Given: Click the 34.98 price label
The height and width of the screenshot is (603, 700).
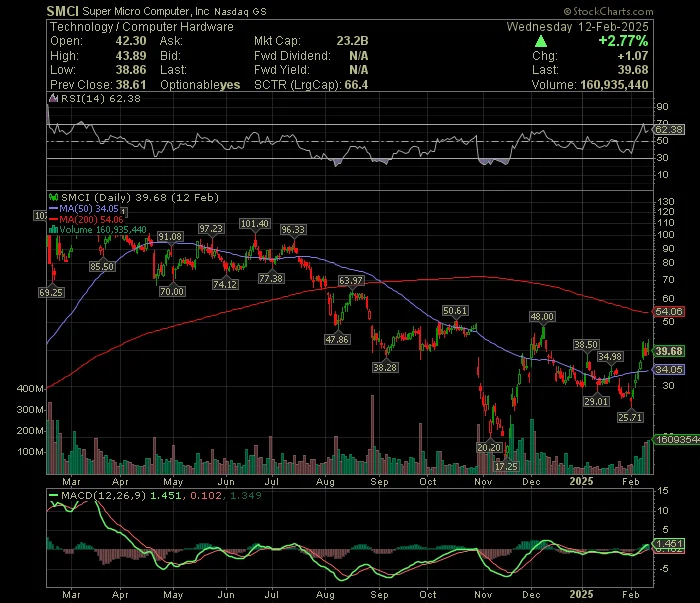Looking at the screenshot, I should point(610,356).
